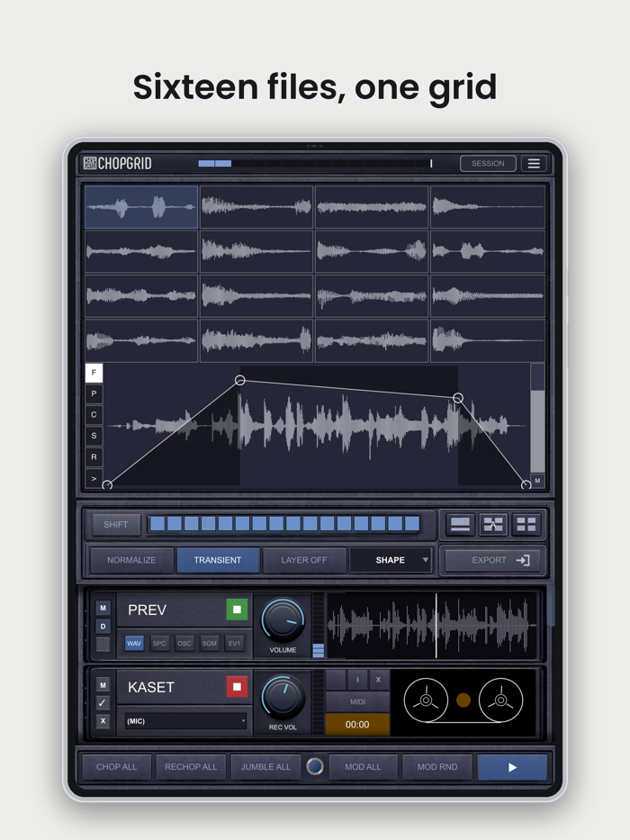630x840 pixels.
Task: Select the WAV display mode tab
Action: coord(134,644)
